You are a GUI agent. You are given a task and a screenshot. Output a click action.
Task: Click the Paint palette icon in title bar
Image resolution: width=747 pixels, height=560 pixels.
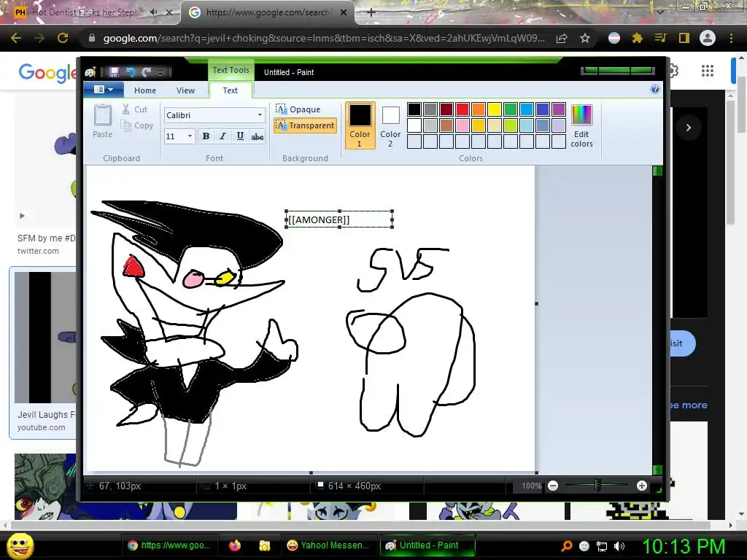click(90, 72)
